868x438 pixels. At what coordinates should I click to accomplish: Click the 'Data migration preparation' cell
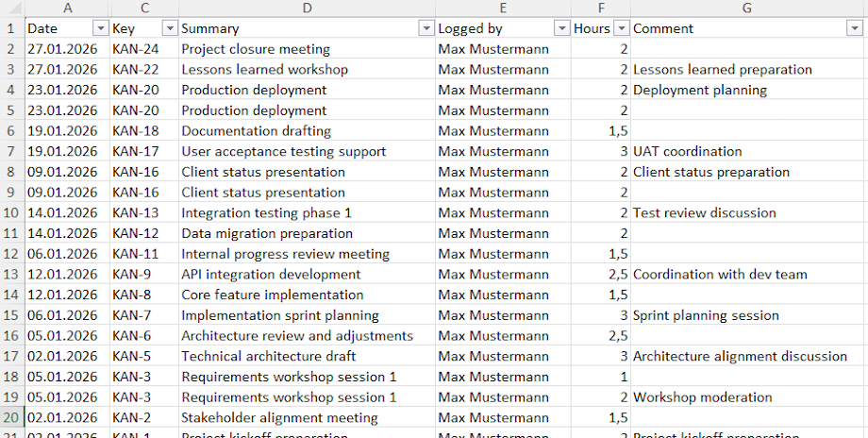pos(307,233)
